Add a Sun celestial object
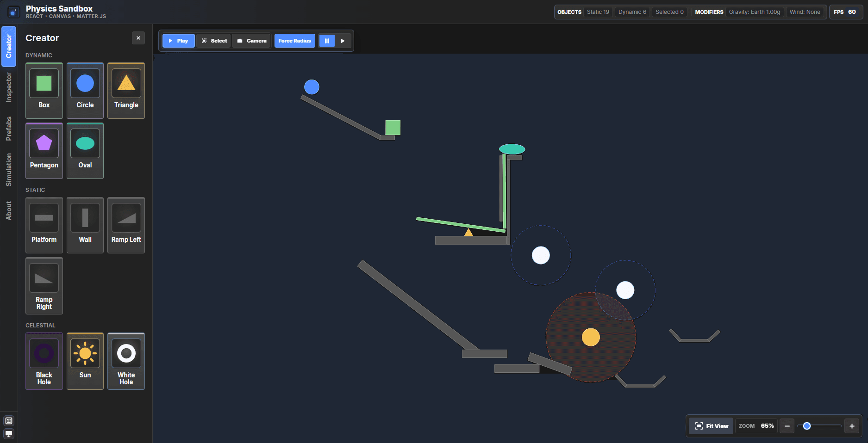This screenshot has height=443, width=868. click(85, 361)
